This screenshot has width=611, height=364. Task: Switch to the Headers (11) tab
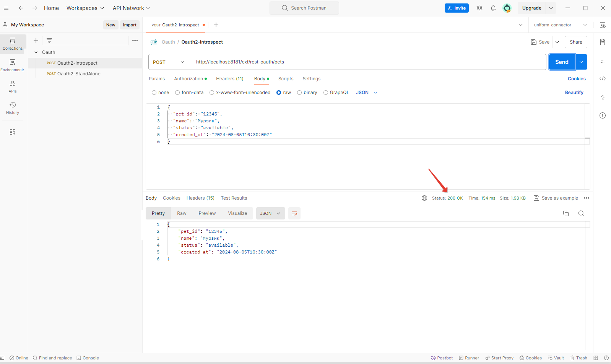[230, 79]
